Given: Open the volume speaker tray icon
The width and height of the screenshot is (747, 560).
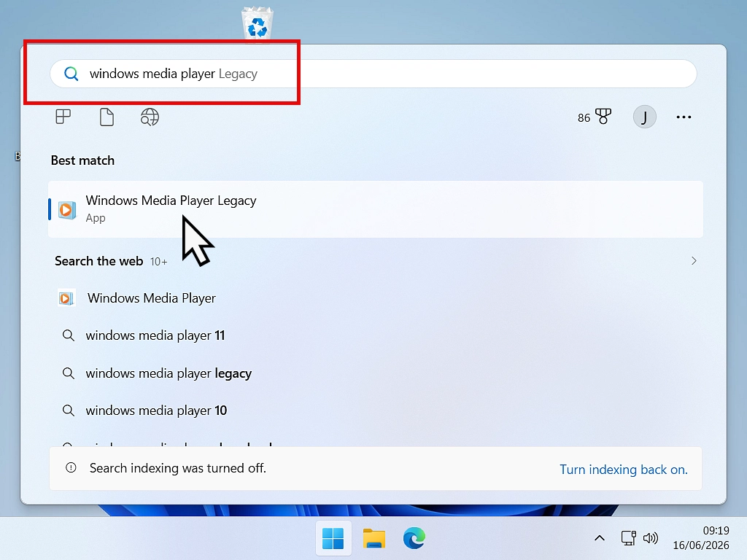Looking at the screenshot, I should pyautogui.click(x=650, y=539).
